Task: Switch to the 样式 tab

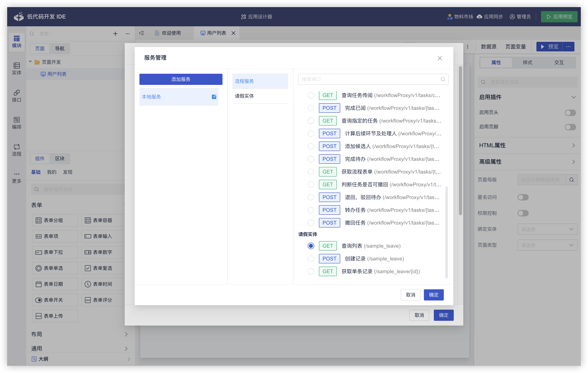Action: pyautogui.click(x=527, y=63)
